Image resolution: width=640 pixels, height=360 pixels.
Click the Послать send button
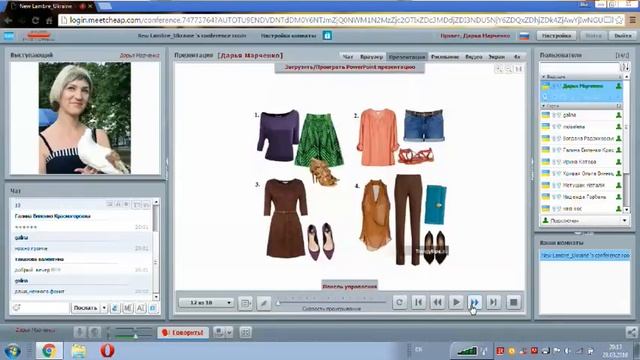point(85,308)
